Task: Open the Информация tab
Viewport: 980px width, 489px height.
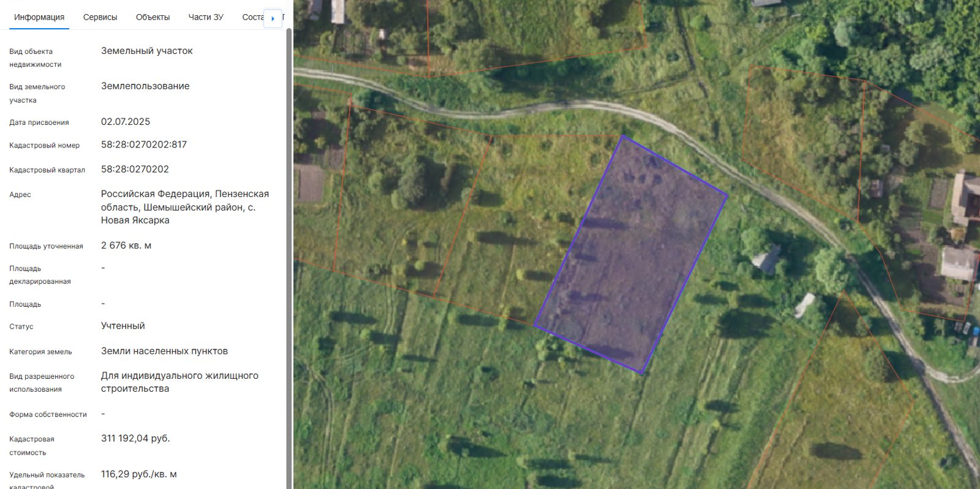Action: pos(39,17)
